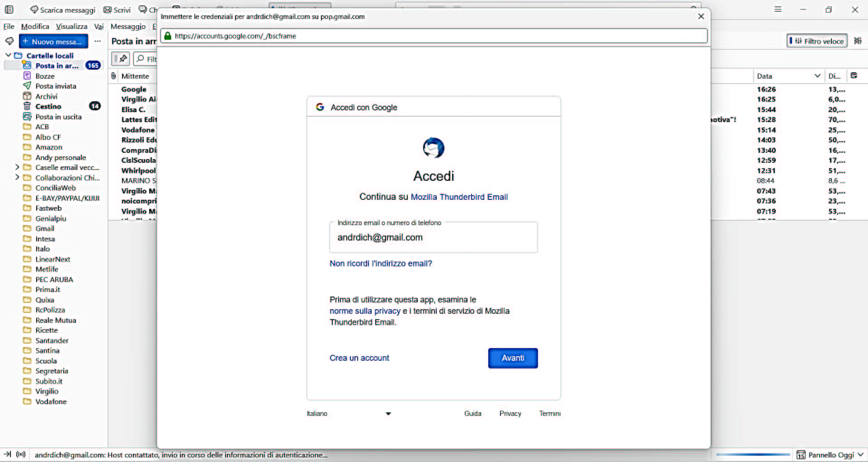Click the Avanti button
This screenshot has height=462, width=868.
click(x=513, y=358)
